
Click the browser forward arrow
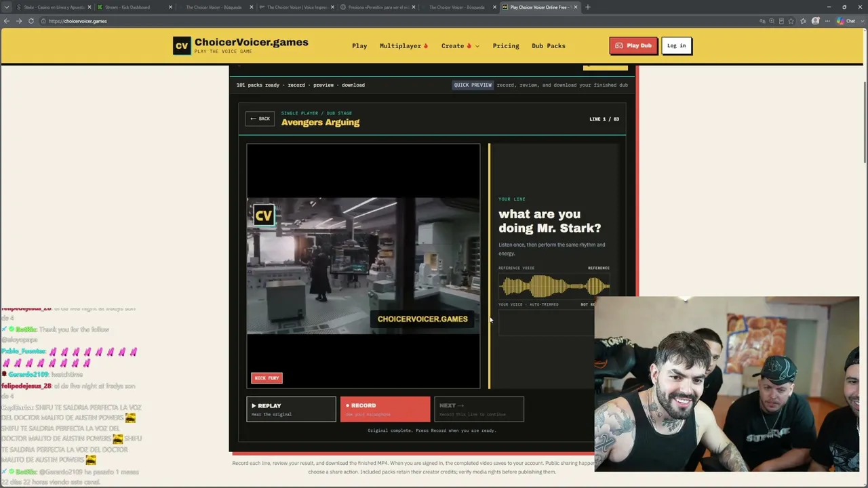click(19, 21)
